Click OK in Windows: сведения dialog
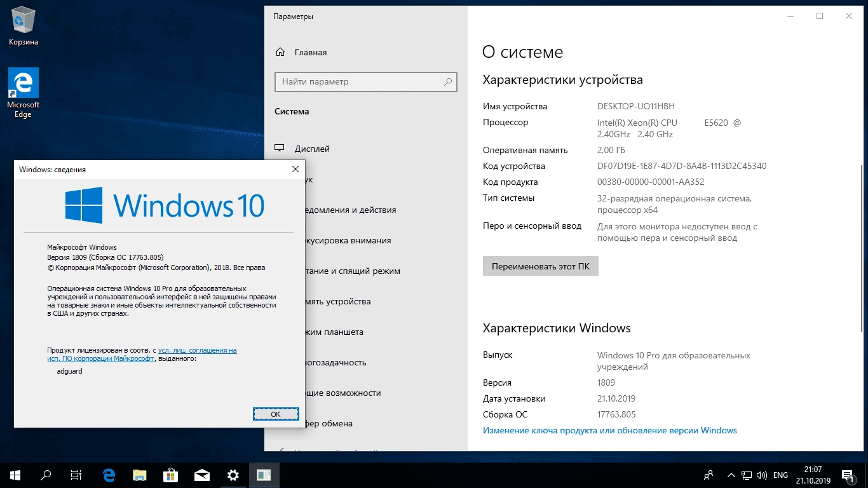Viewport: 868px width, 488px height. [x=276, y=414]
